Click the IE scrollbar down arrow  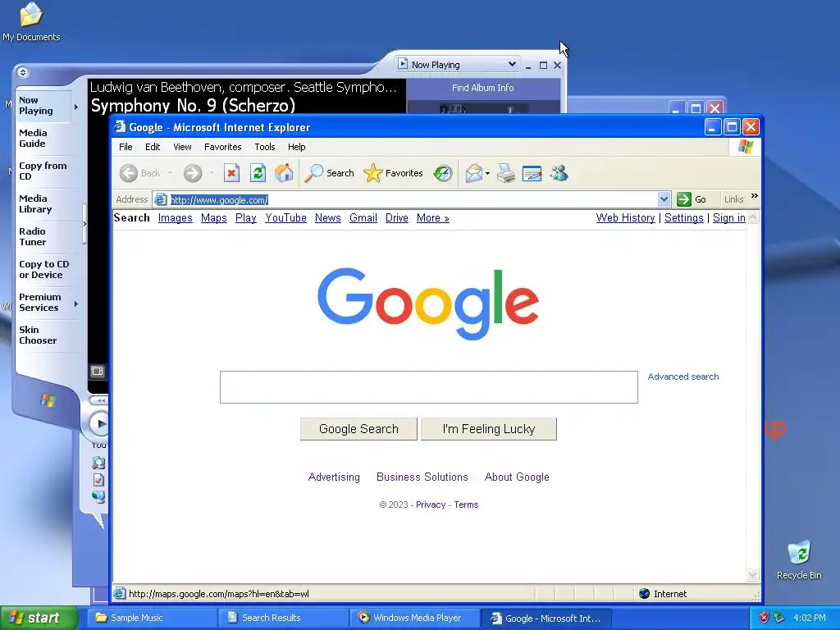point(753,574)
